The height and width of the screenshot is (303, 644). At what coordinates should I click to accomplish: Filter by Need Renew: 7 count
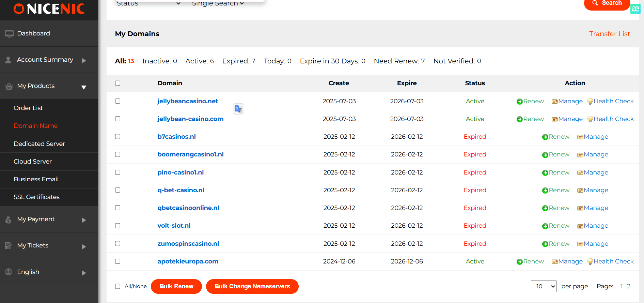399,61
